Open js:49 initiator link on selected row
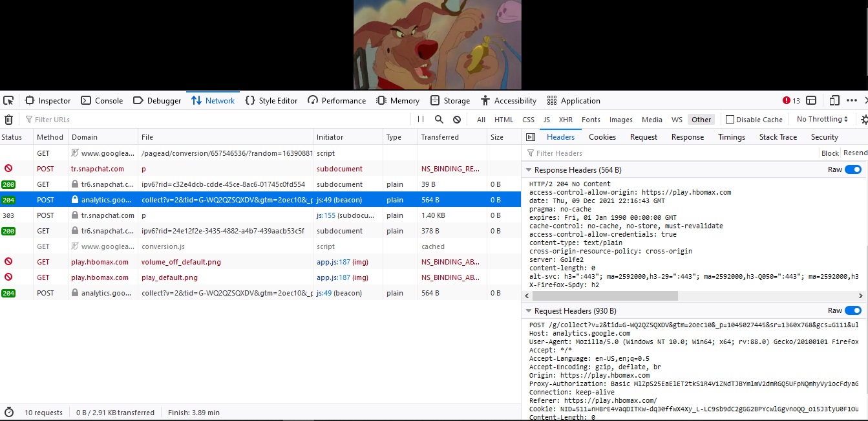Image resolution: width=868 pixels, height=421 pixels. (x=324, y=200)
